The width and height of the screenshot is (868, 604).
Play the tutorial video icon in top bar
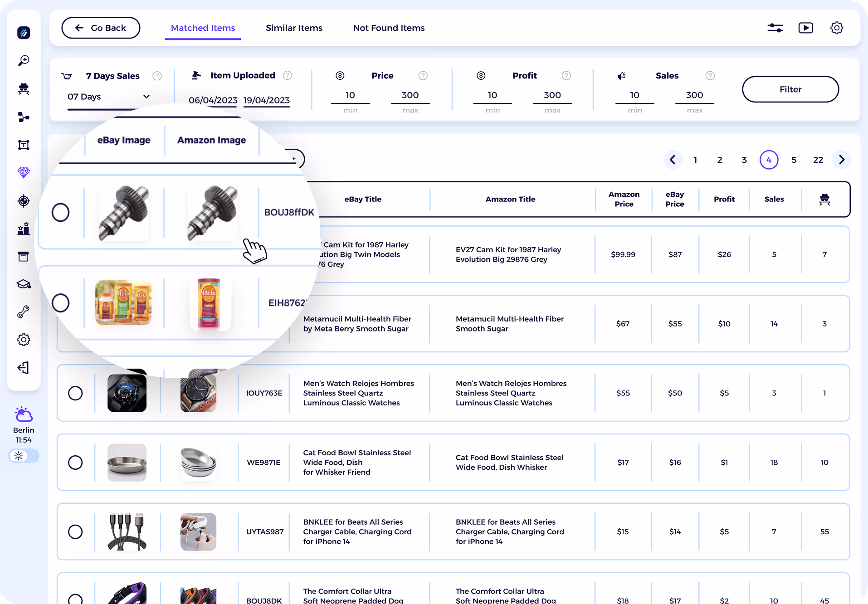[x=806, y=28]
